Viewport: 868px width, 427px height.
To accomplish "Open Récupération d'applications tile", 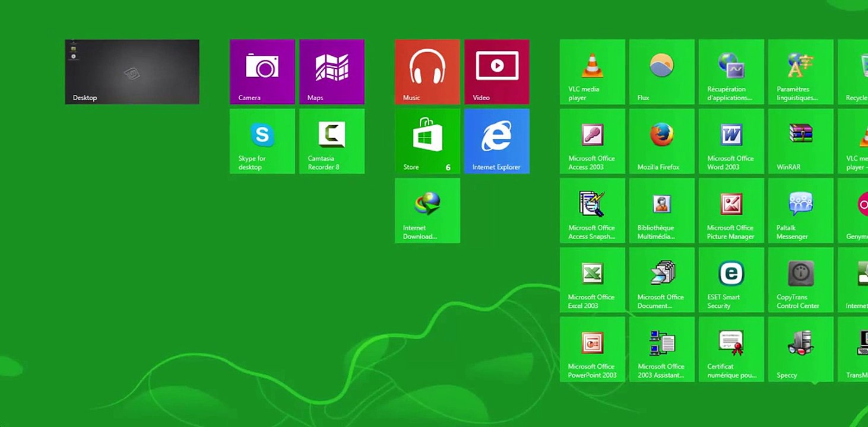I will tap(731, 72).
